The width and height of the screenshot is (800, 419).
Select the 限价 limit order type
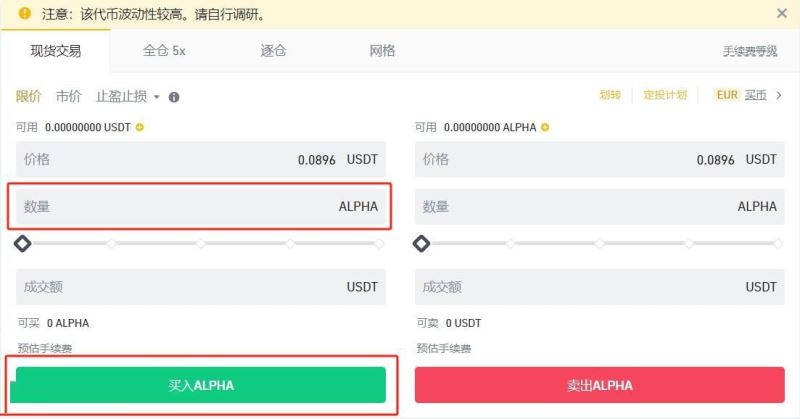pos(29,96)
